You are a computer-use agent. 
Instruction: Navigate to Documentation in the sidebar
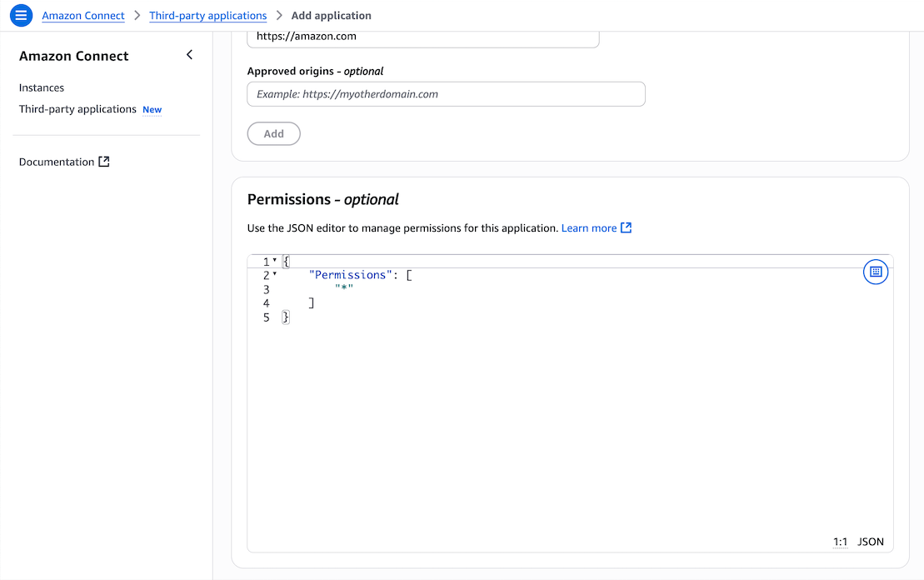57,161
